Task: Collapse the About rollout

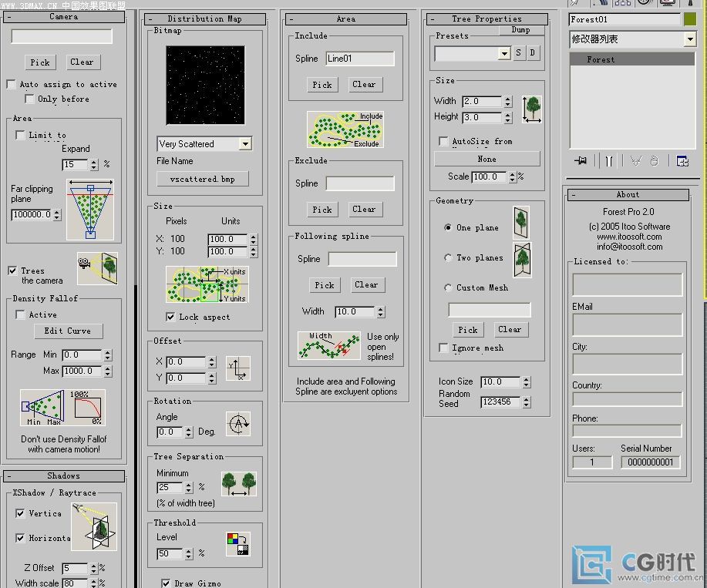Action: pos(628,195)
